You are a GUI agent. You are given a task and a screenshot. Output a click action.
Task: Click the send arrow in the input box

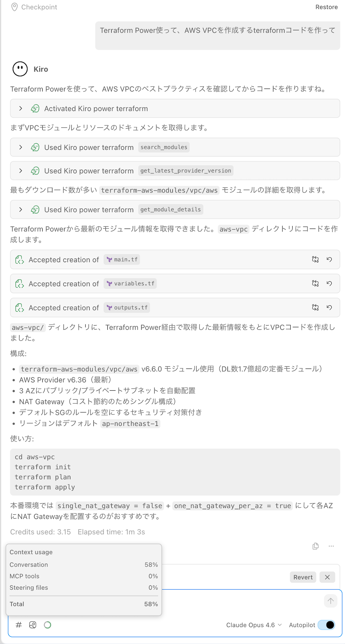coord(330,601)
